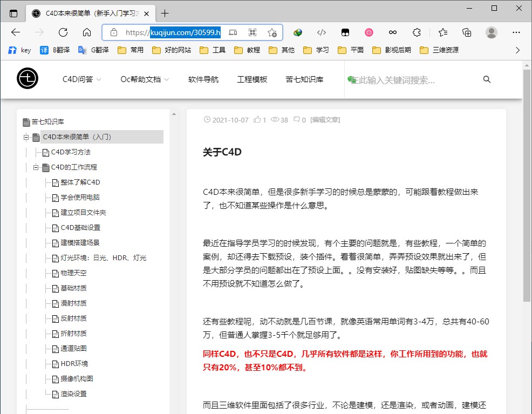Open the Oc帮助文档 dropdown menu
Viewport: 532px width, 414px height.
[x=145, y=79]
